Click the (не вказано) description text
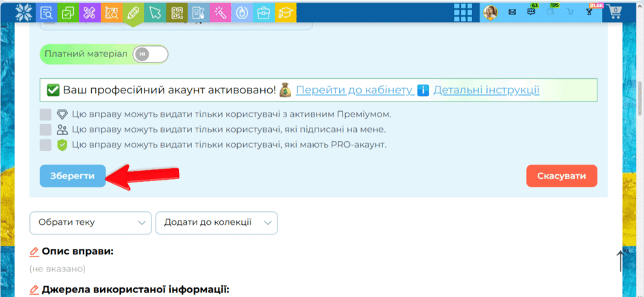This screenshot has height=297, width=644. 57,269
